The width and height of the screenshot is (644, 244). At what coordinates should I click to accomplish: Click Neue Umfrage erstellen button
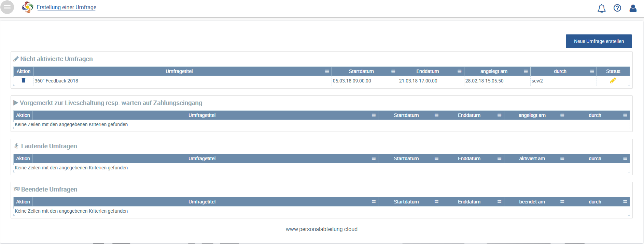coord(599,41)
